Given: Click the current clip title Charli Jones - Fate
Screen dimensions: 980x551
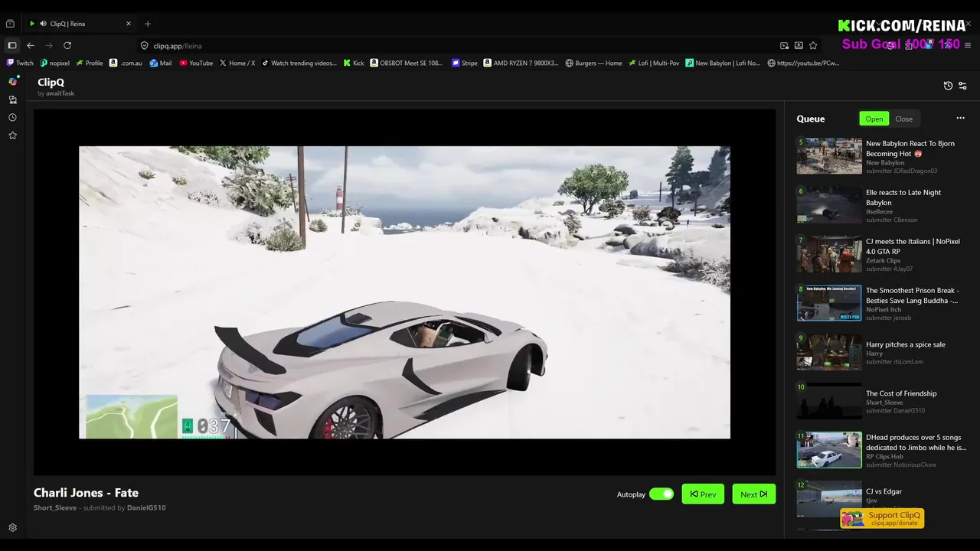Looking at the screenshot, I should tap(86, 493).
